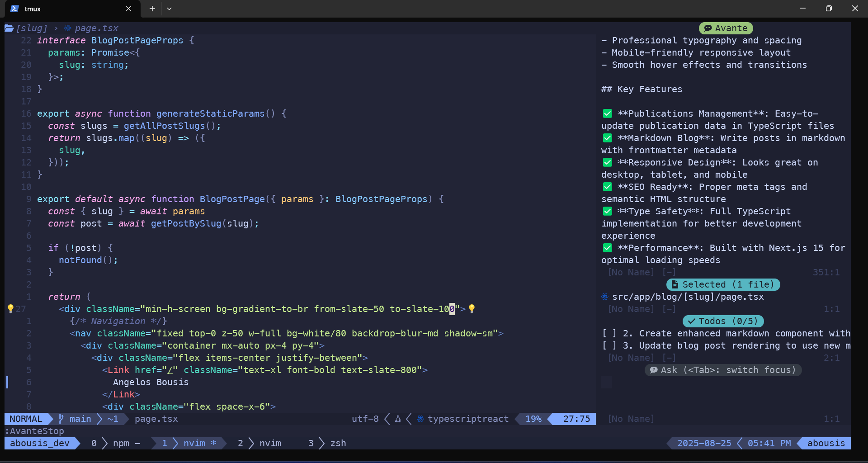Screen dimensions: 868x463
Task: Click the PowerShell icon on tmux tab
Action: point(14,9)
